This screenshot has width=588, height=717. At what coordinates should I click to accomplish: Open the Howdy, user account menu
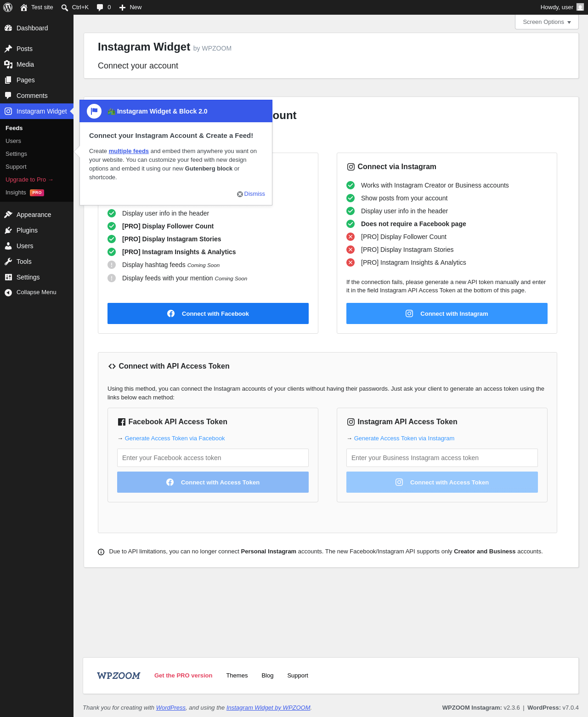pyautogui.click(x=562, y=7)
